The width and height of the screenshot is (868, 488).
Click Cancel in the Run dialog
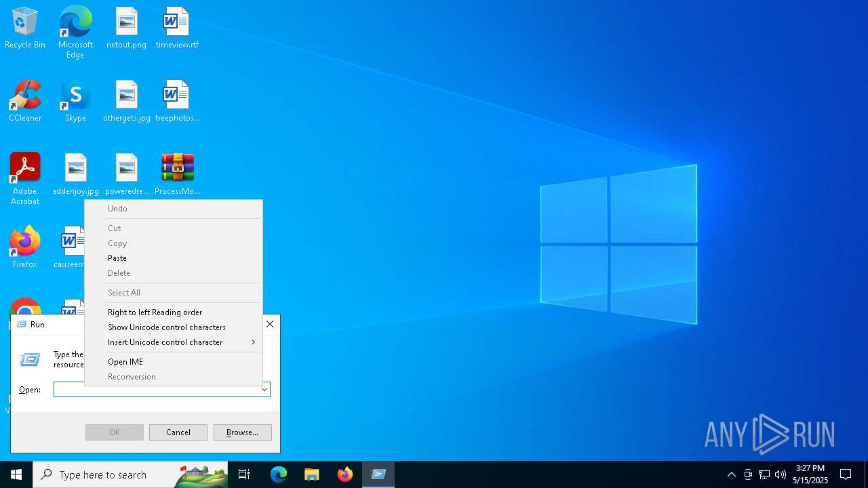(x=178, y=432)
